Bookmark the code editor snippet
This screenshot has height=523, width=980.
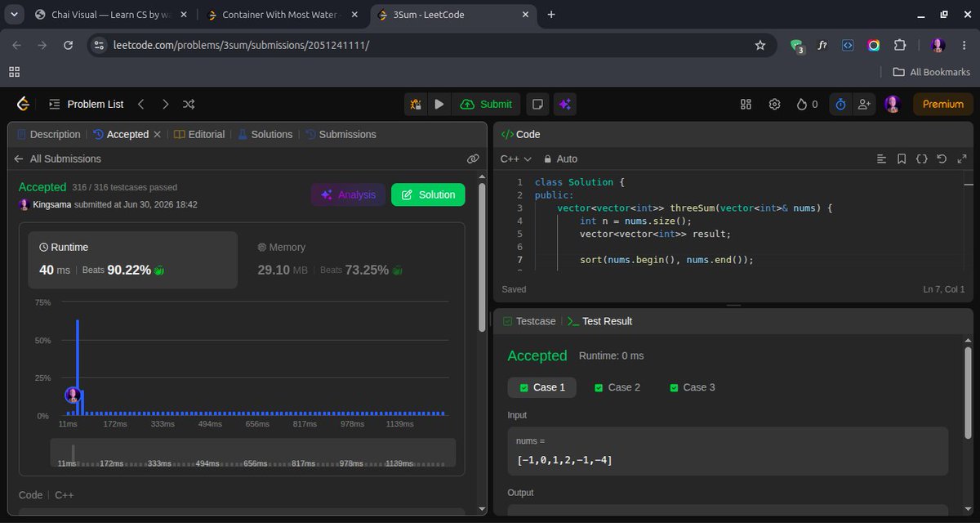click(902, 159)
